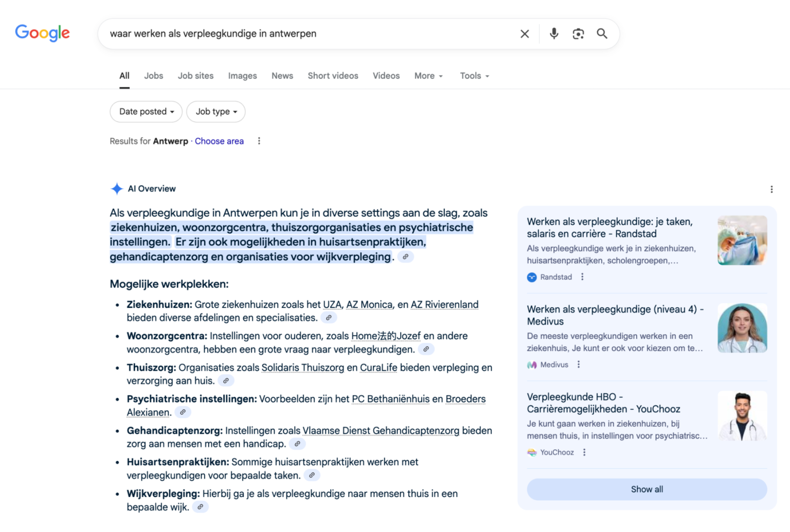Open the Home Jozef woonzorgcentrum link
This screenshot has width=790, height=532.
(x=386, y=336)
